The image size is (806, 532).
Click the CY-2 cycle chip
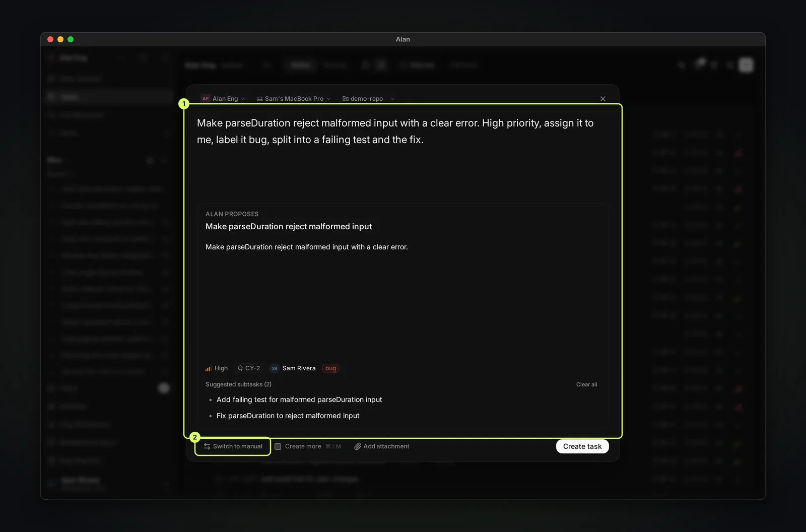pos(249,368)
